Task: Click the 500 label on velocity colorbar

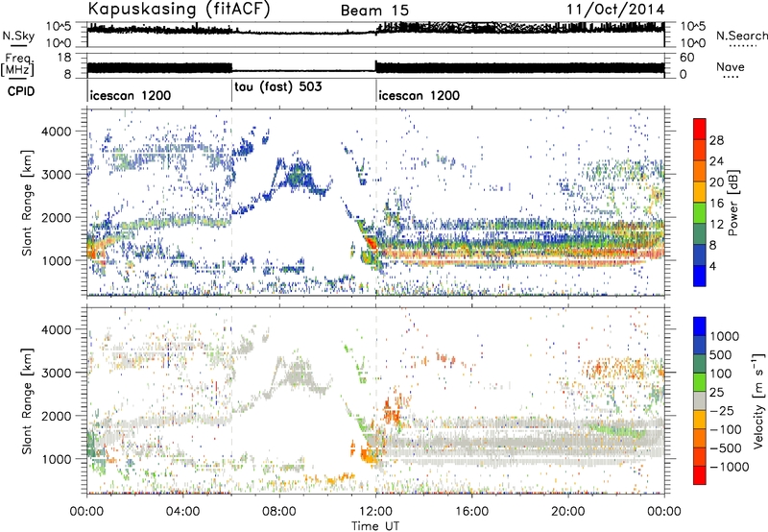Action: (721, 355)
